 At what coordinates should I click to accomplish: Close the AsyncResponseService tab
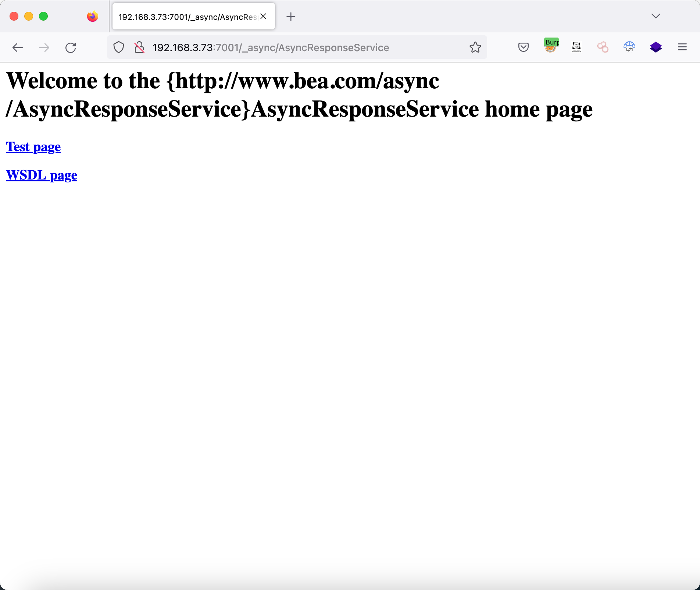click(263, 17)
